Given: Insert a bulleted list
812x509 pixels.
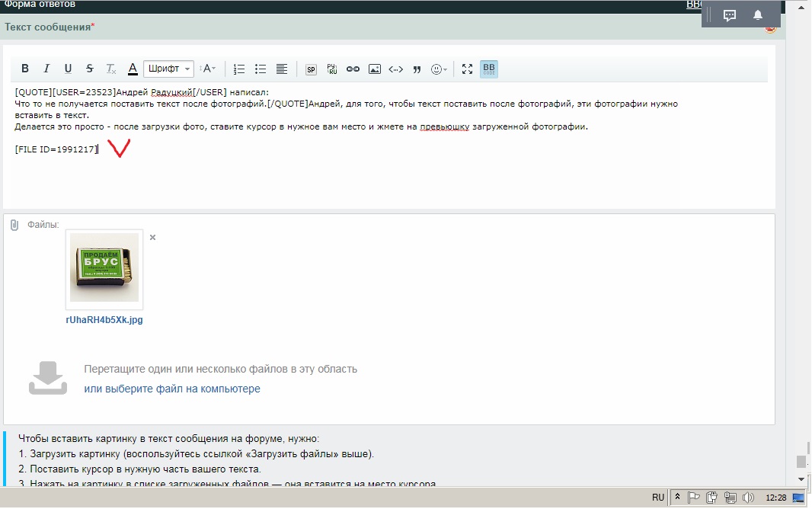Looking at the screenshot, I should 261,69.
